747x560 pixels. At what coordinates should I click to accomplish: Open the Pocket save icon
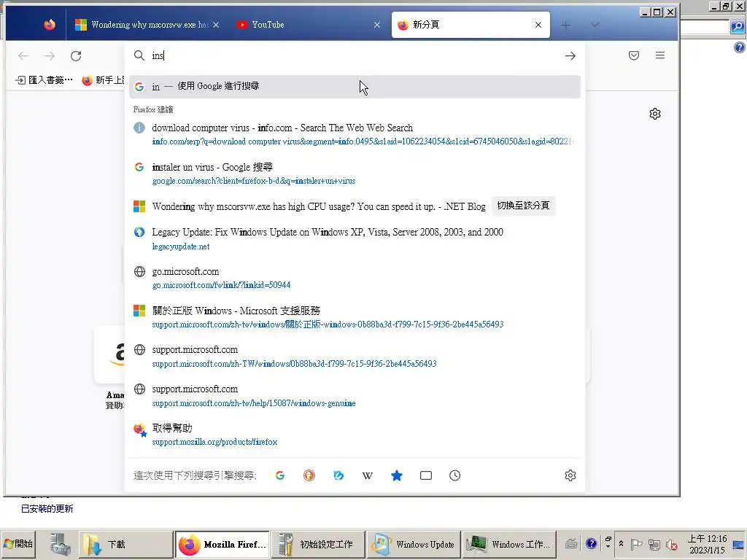point(634,55)
